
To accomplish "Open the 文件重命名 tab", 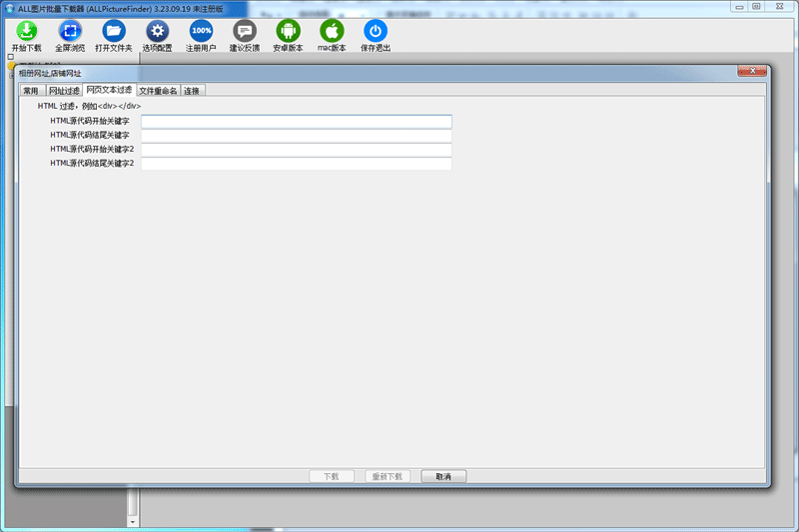I will click(158, 91).
